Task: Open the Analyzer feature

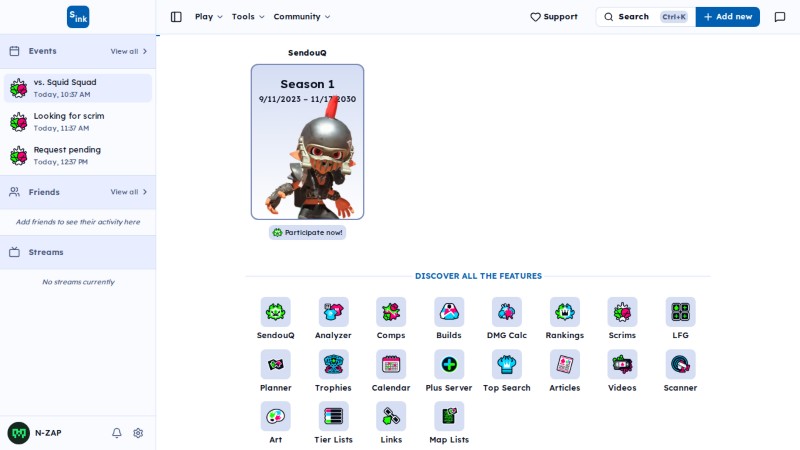Action: (333, 312)
